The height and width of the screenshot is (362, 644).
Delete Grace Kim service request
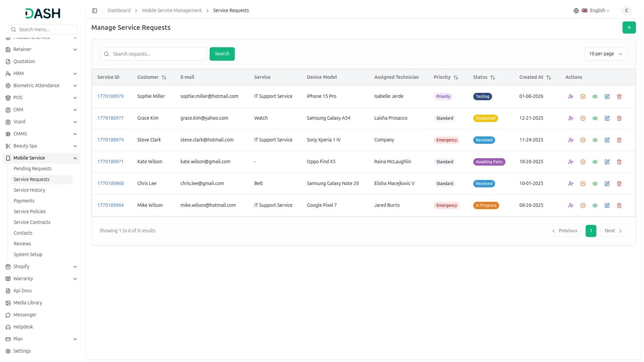coord(619,118)
